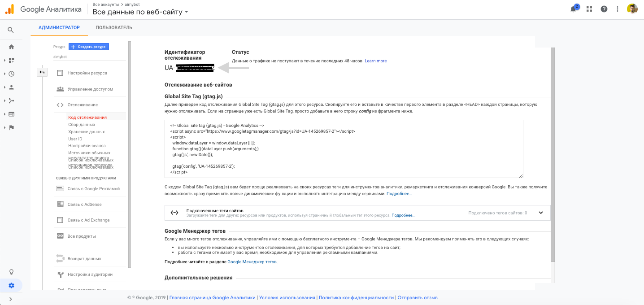Expand the connected site tags section
644x305 pixels.
click(540, 213)
